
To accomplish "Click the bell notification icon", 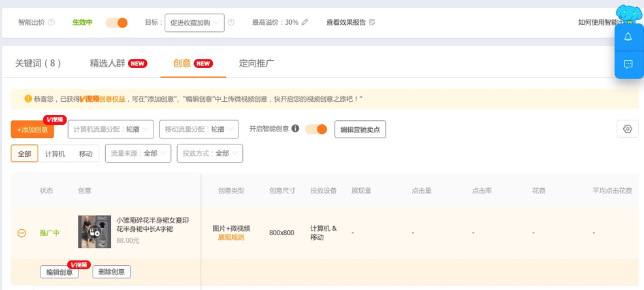I will tap(628, 37).
